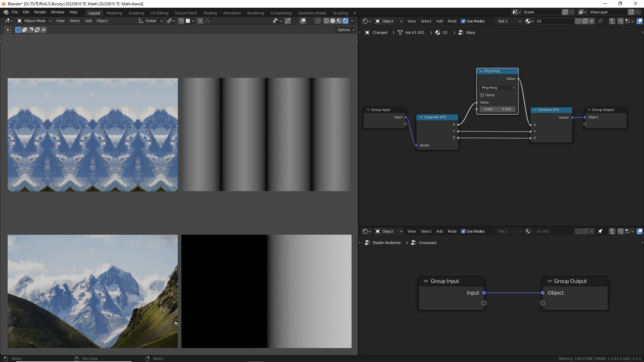Open upper node editor type selector
The width and height of the screenshot is (644, 362).
pyautogui.click(x=367, y=21)
